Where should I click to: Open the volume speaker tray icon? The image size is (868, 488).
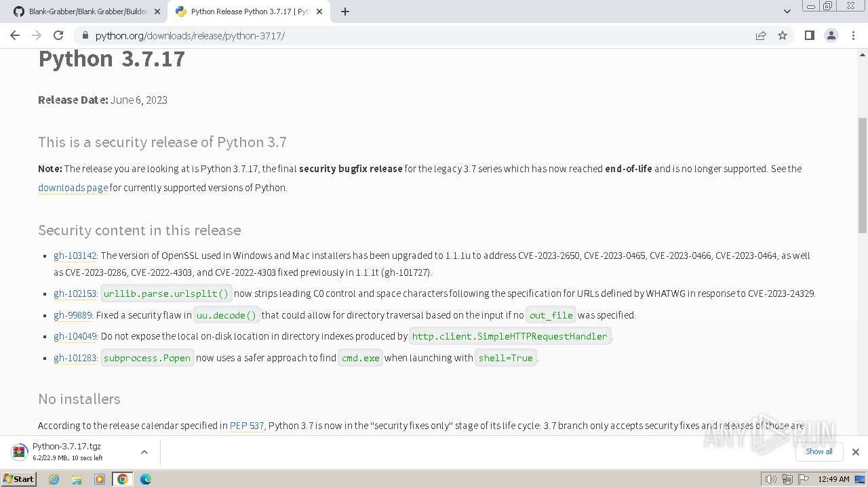770,479
